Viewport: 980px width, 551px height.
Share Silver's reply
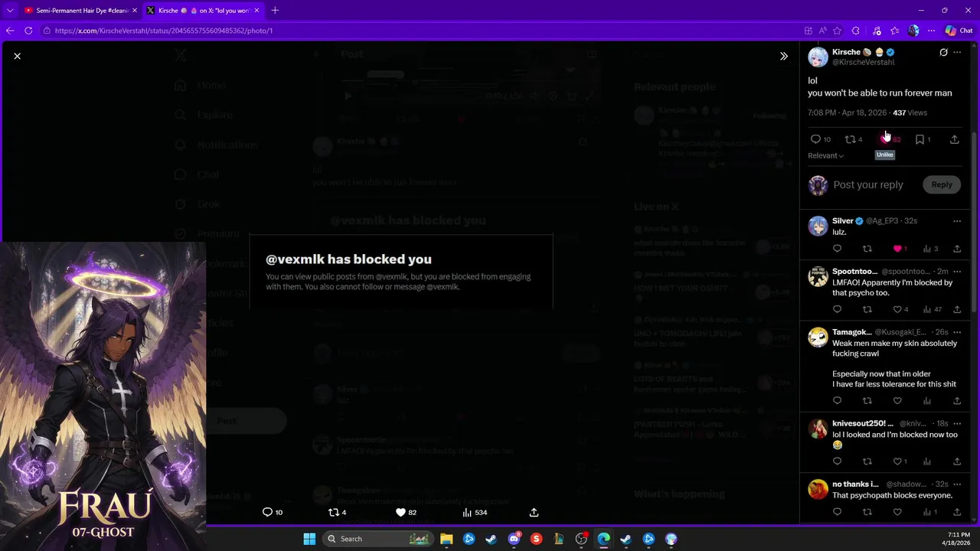pyautogui.click(x=957, y=249)
